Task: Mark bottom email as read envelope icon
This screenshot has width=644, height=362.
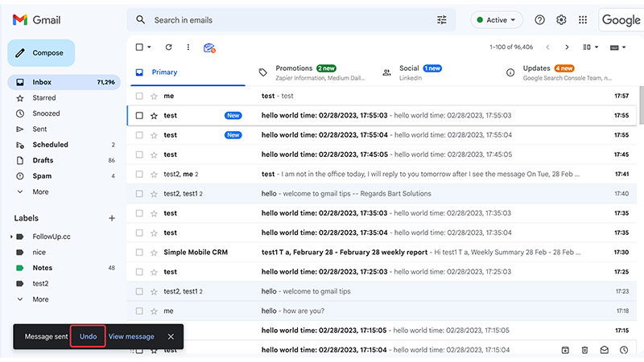Action: (605, 350)
